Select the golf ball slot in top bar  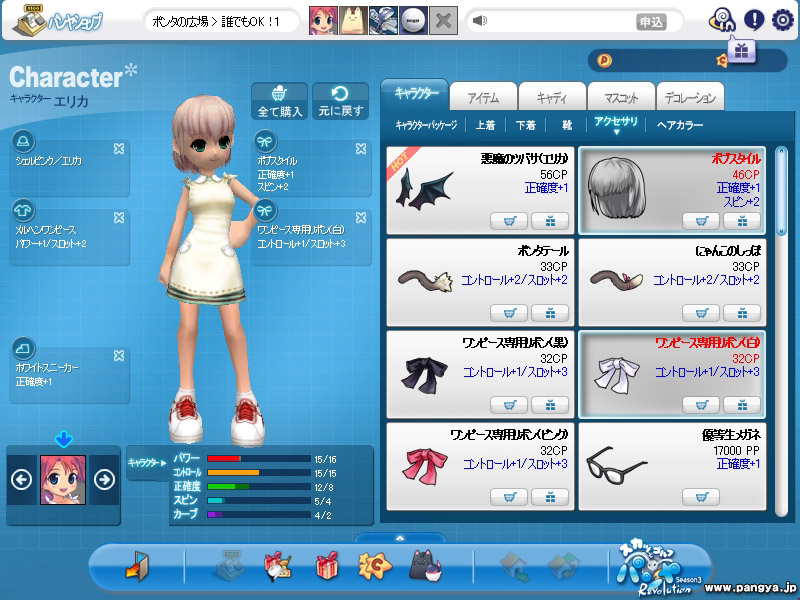[x=413, y=20]
